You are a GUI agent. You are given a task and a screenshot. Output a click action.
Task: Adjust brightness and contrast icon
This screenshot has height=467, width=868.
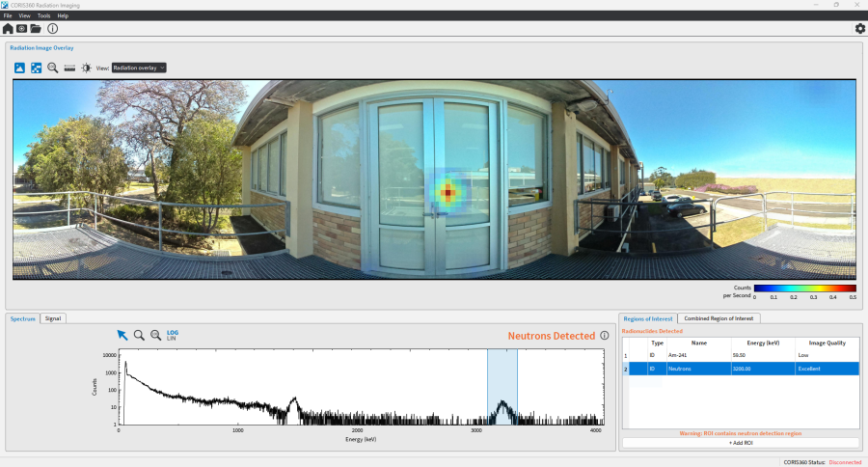tap(87, 68)
